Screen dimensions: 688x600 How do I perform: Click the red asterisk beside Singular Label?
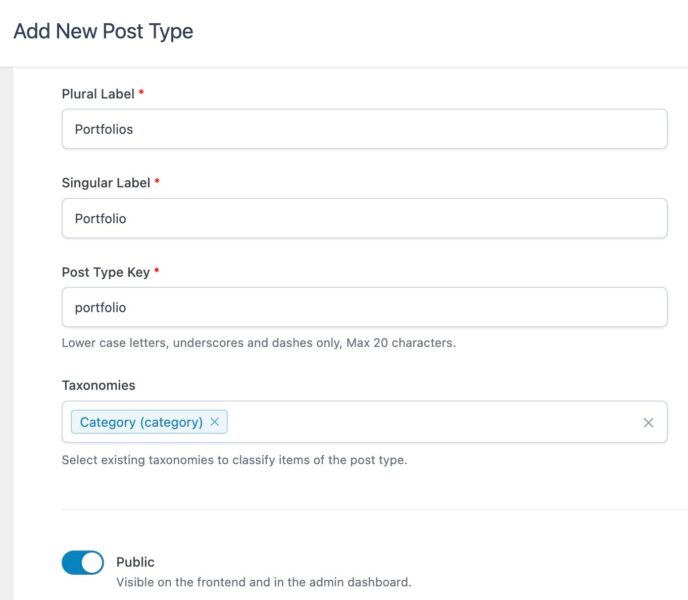coord(157,181)
